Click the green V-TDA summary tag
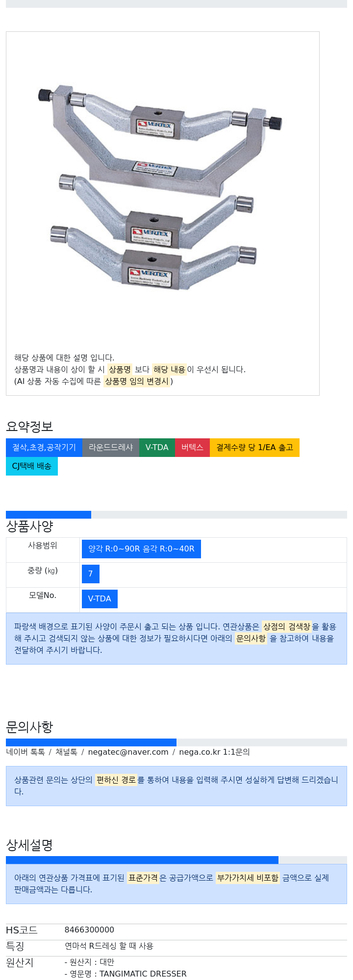353x980 pixels. 157,448
